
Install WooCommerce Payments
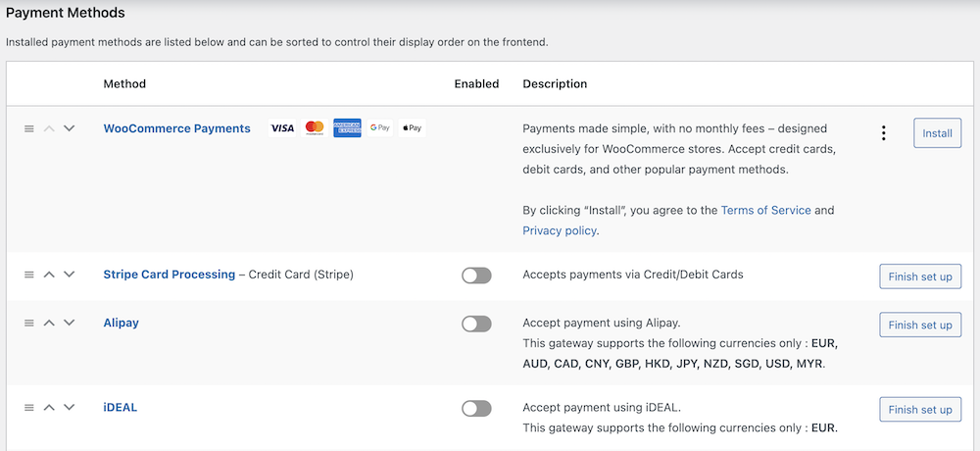937,133
